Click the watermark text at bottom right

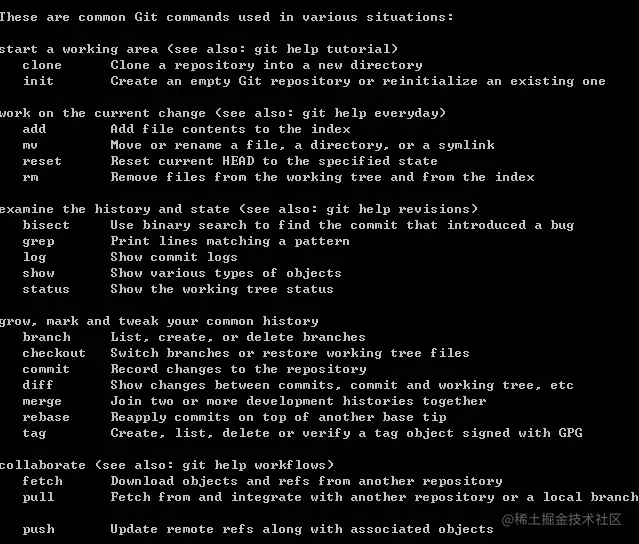pyautogui.click(x=562, y=519)
